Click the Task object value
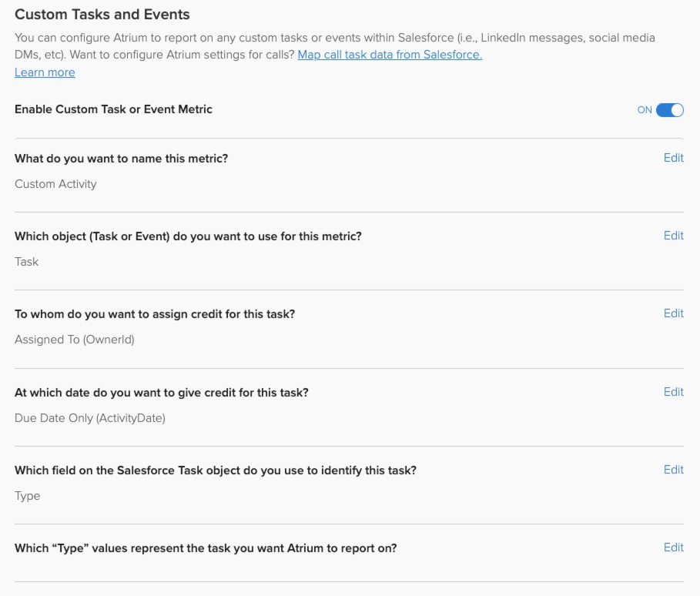Image resolution: width=700 pixels, height=596 pixels. 26,262
